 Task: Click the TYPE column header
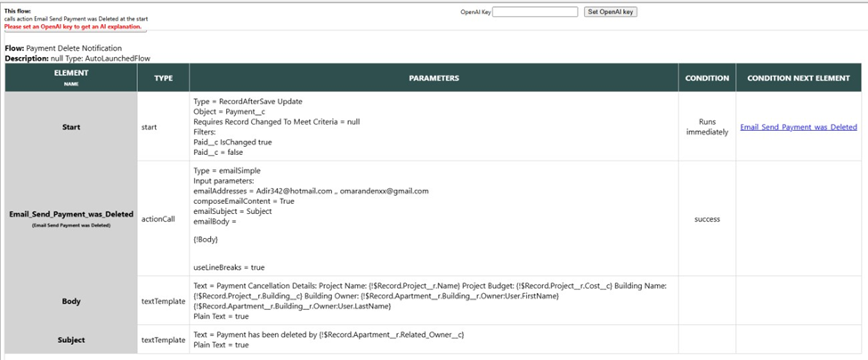point(163,78)
